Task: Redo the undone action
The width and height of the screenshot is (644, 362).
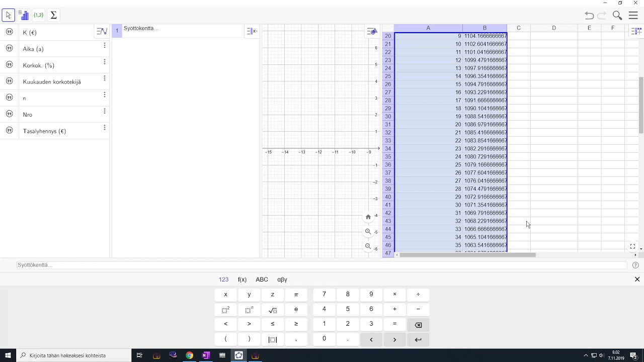Action: click(602, 16)
